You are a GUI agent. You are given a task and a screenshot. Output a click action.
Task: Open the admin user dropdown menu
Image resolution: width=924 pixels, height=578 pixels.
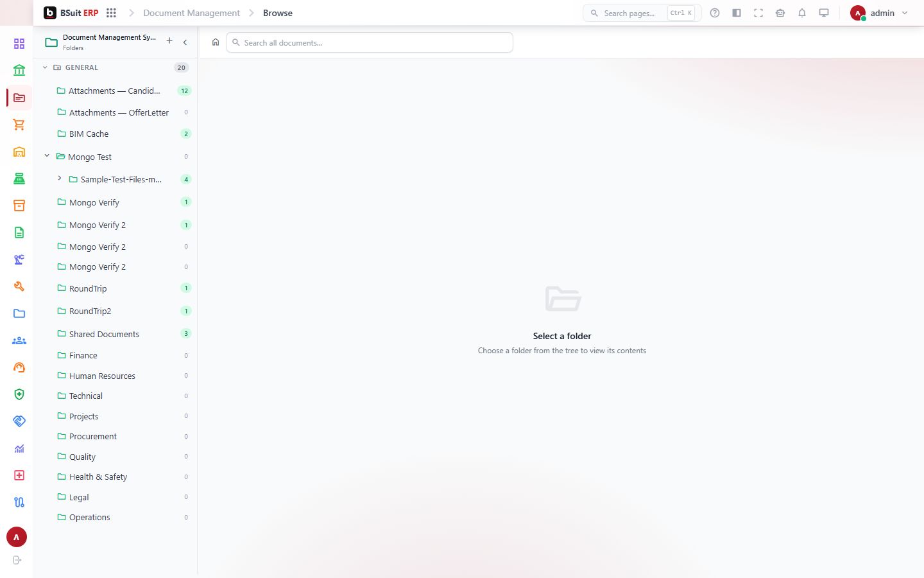880,13
